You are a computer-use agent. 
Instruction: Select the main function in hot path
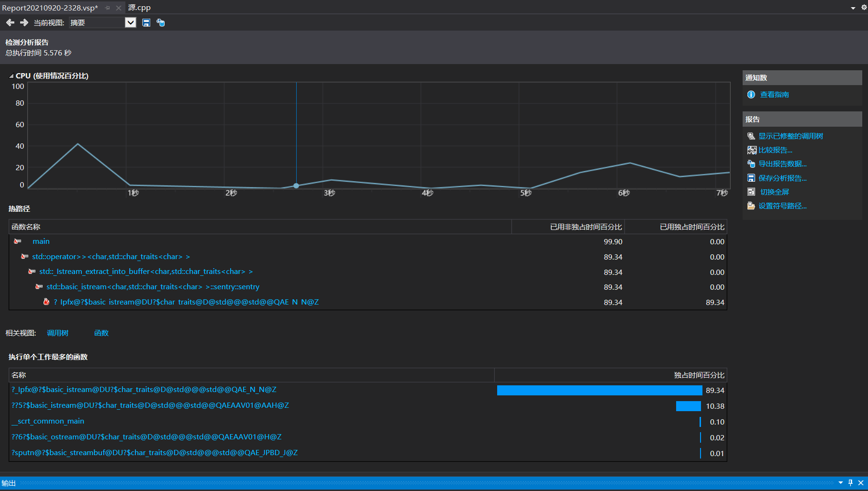click(x=41, y=241)
